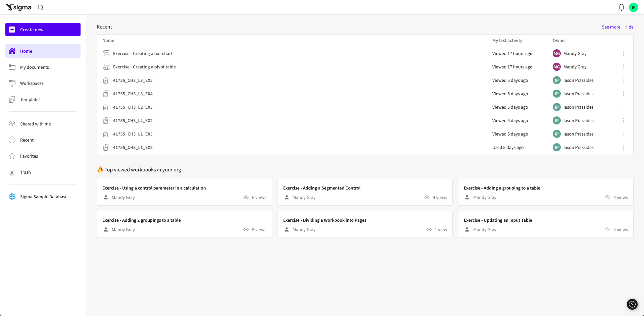This screenshot has width=644, height=316.
Task: Open the IP user avatar menu
Action: coord(633,7)
